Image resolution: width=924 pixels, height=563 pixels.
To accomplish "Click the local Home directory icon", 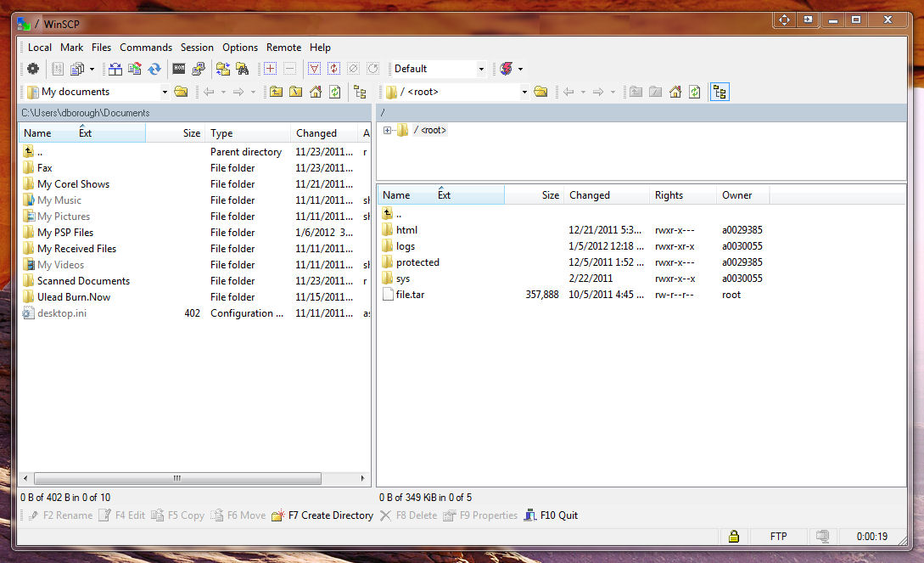I will [x=316, y=92].
